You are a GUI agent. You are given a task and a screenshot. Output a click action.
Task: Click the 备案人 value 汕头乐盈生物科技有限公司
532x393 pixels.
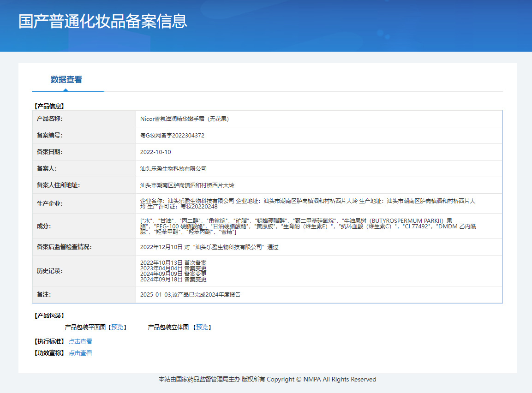tap(173, 169)
